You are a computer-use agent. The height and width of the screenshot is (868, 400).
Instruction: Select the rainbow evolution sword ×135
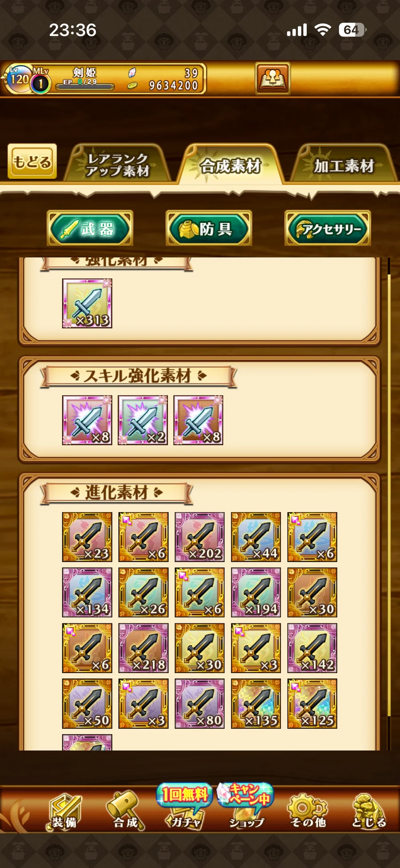(256, 703)
